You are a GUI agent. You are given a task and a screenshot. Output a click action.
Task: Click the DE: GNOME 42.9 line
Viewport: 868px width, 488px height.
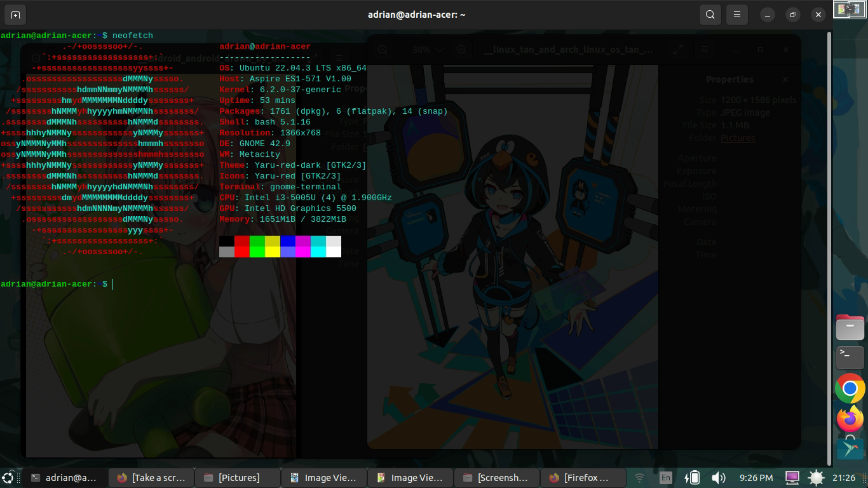pos(255,144)
